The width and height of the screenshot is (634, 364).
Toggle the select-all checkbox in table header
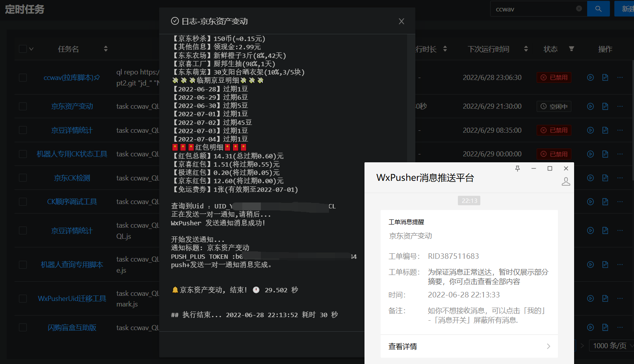point(23,49)
